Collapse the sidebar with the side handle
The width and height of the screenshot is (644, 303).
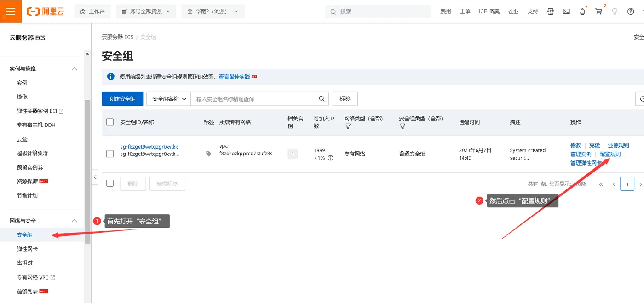(95, 177)
